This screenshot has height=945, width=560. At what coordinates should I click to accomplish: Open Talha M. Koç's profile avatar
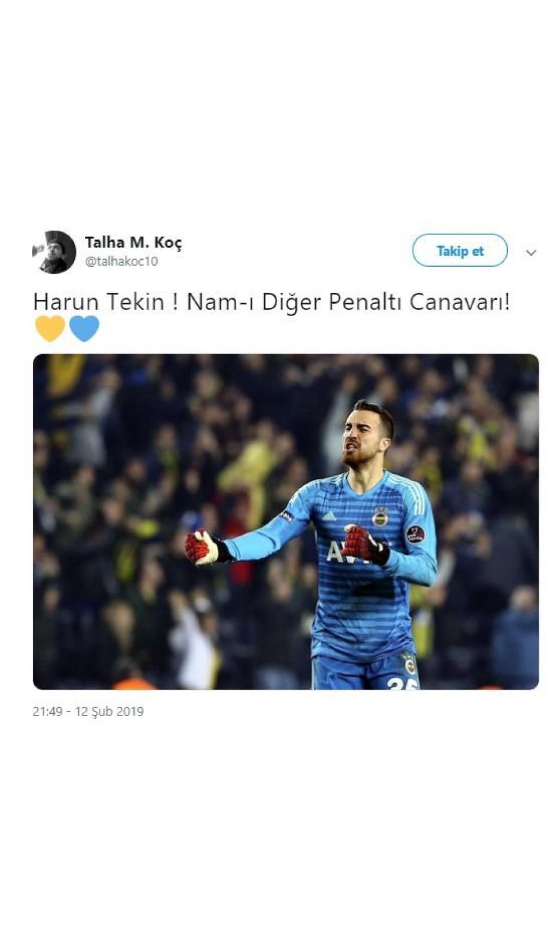[x=54, y=252]
